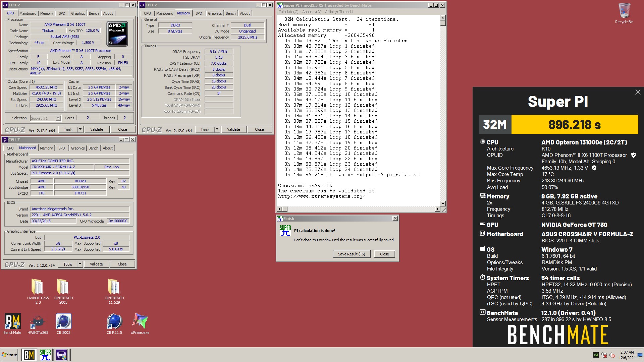Screen dimensions: 644x362
Task: Launch the wPrime.exe desktop icon
Action: pyautogui.click(x=140, y=324)
